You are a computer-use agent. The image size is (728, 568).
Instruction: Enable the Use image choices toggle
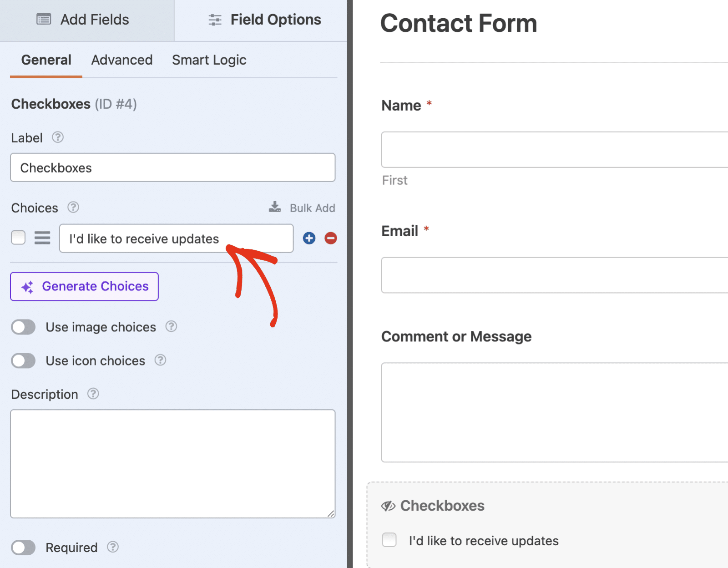point(23,327)
